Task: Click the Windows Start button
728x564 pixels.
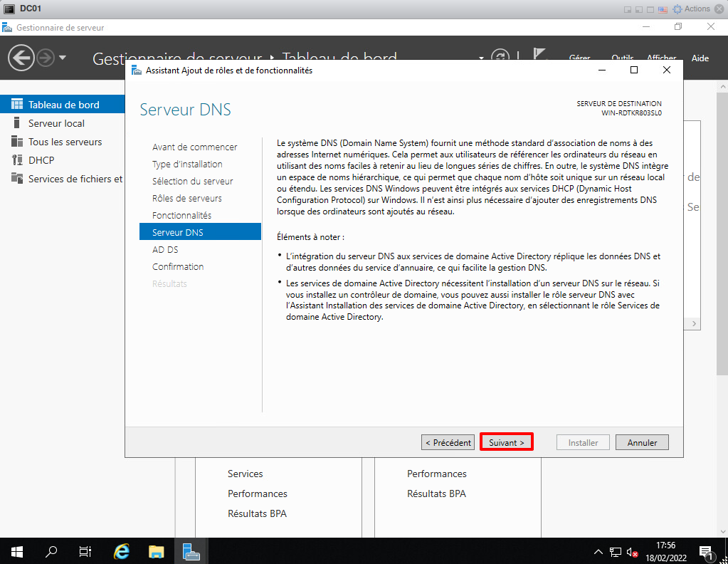Action: [17, 551]
